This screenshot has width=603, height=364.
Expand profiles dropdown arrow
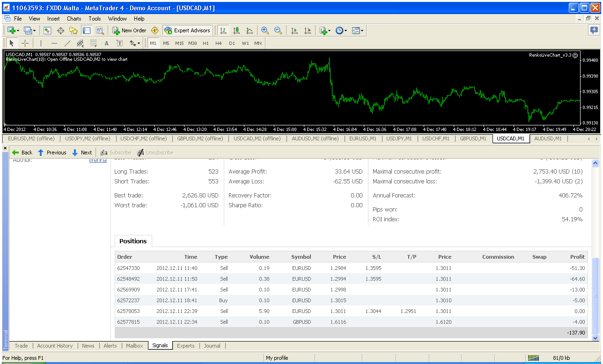click(35, 31)
